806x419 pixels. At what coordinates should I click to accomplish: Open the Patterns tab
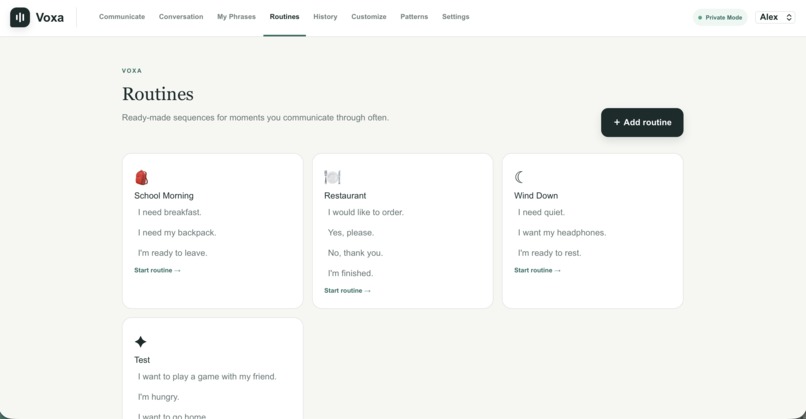pyautogui.click(x=414, y=17)
